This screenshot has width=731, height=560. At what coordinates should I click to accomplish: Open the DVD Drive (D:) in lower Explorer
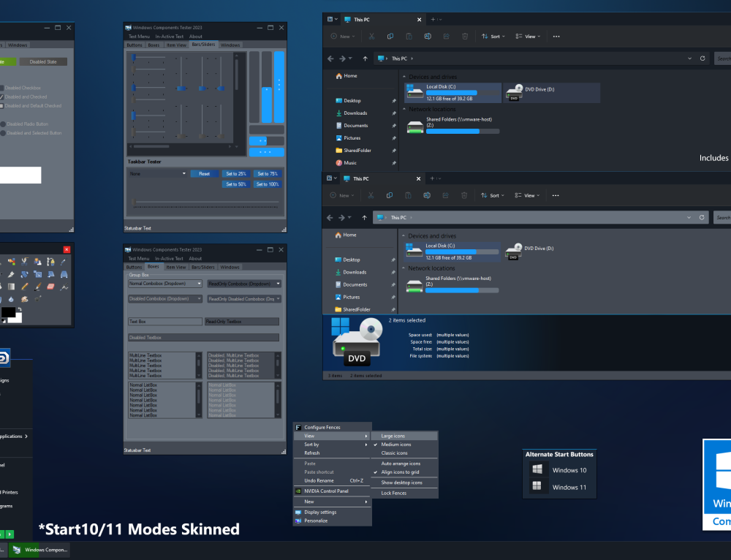(x=530, y=251)
